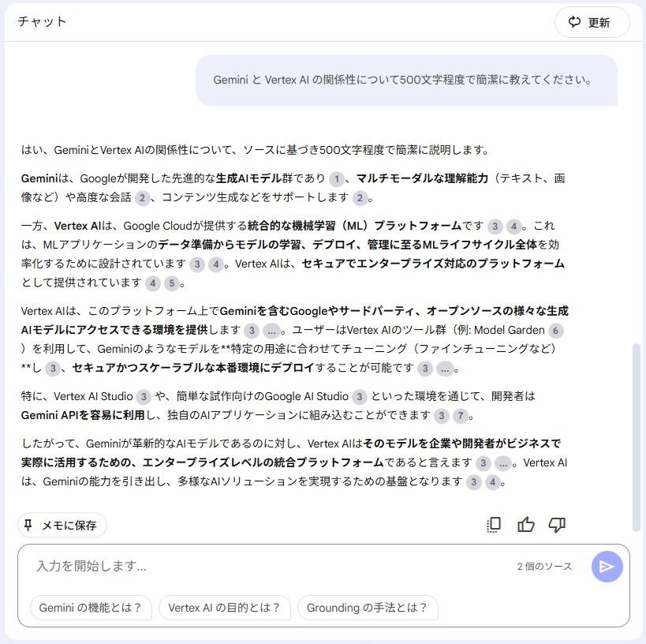
Task: Open citation 3 after プラットフォームです
Action: tap(495, 227)
